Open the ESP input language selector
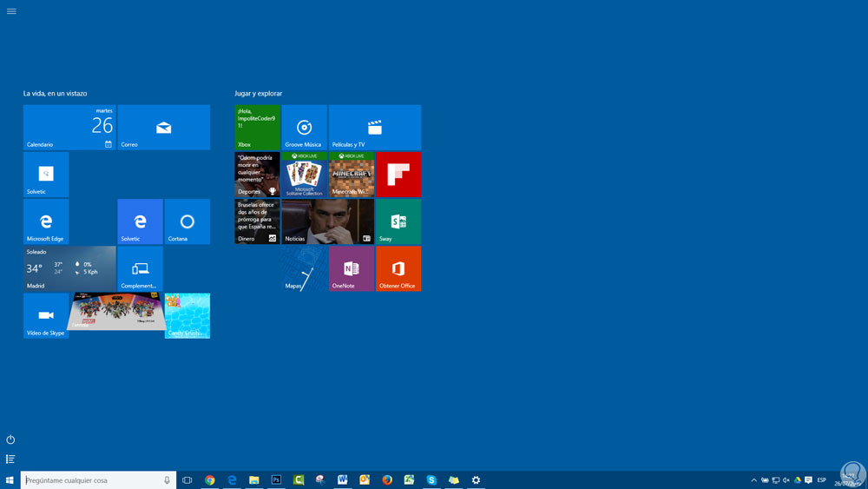The height and width of the screenshot is (489, 868). pos(821,480)
